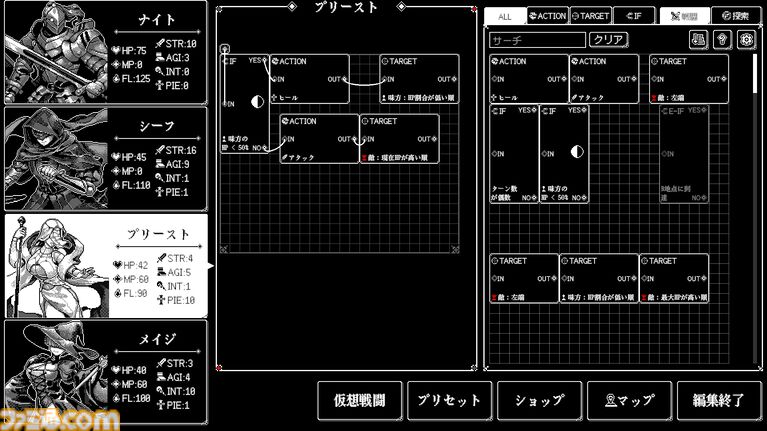Image resolution: width=767 pixels, height=431 pixels.
Task: Click IN port of editor 味方 TARGET node
Action: coord(384,79)
